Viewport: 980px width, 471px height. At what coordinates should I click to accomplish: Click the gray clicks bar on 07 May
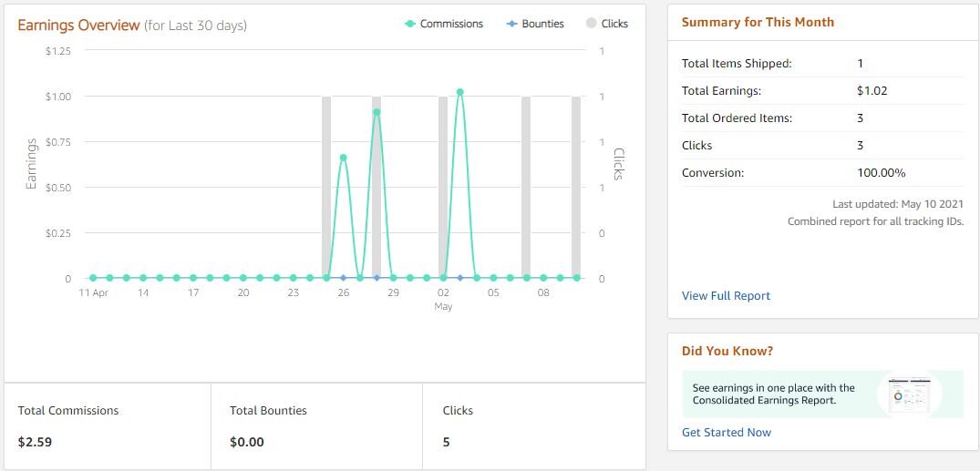(526, 187)
